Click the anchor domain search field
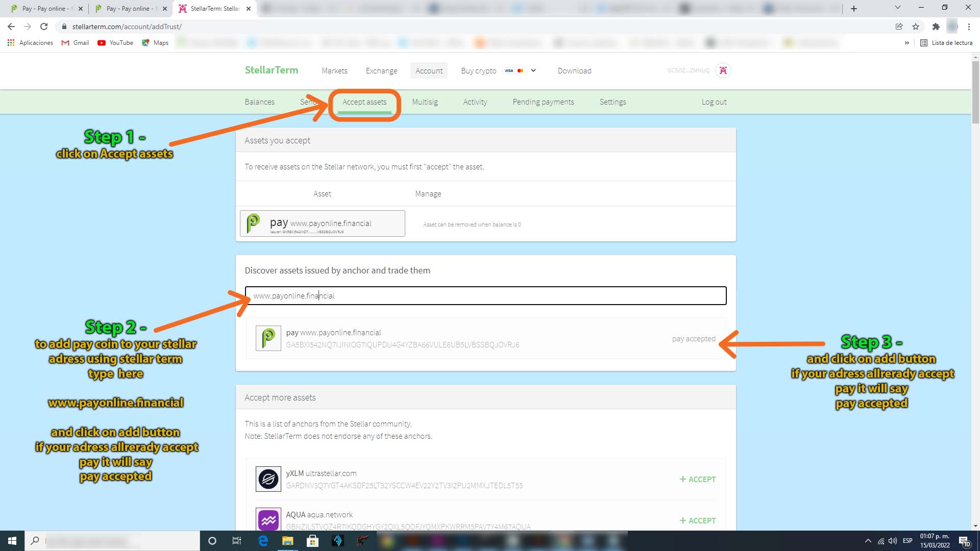The image size is (980, 551). pyautogui.click(x=485, y=296)
